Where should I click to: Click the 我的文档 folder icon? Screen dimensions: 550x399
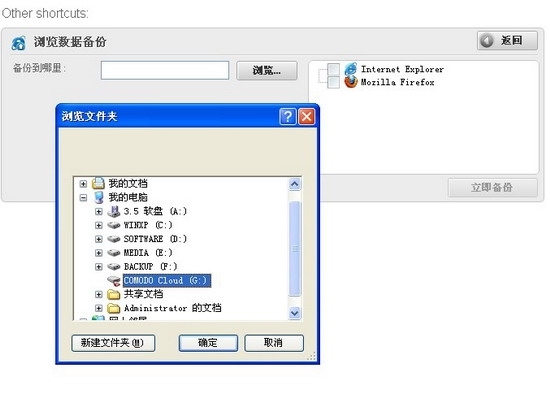pyautogui.click(x=99, y=183)
